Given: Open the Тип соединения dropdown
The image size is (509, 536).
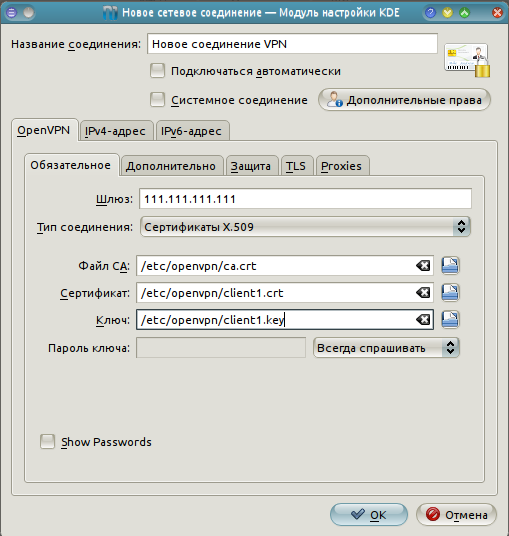Looking at the screenshot, I should [305, 227].
